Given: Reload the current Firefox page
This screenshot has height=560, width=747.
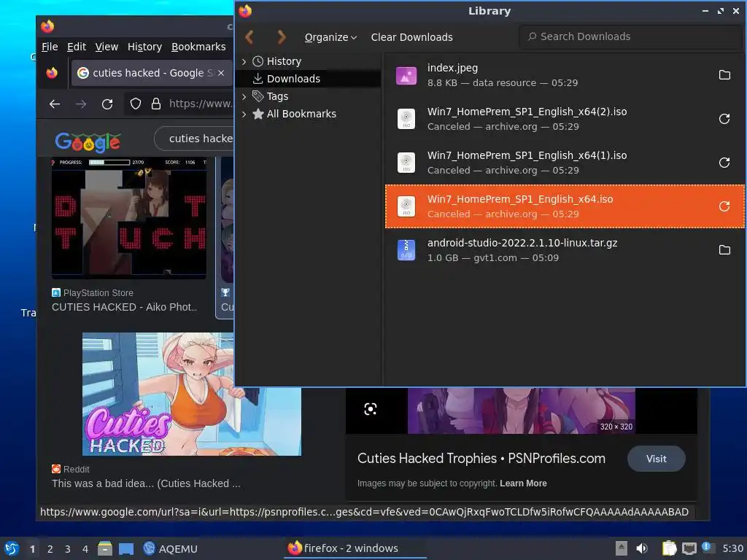Looking at the screenshot, I should coord(108,104).
